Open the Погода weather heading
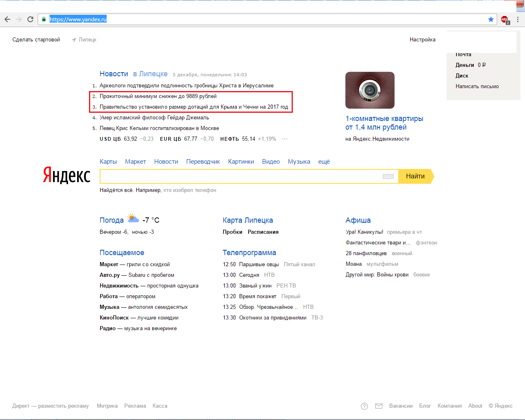The image size is (525, 420). click(112, 220)
